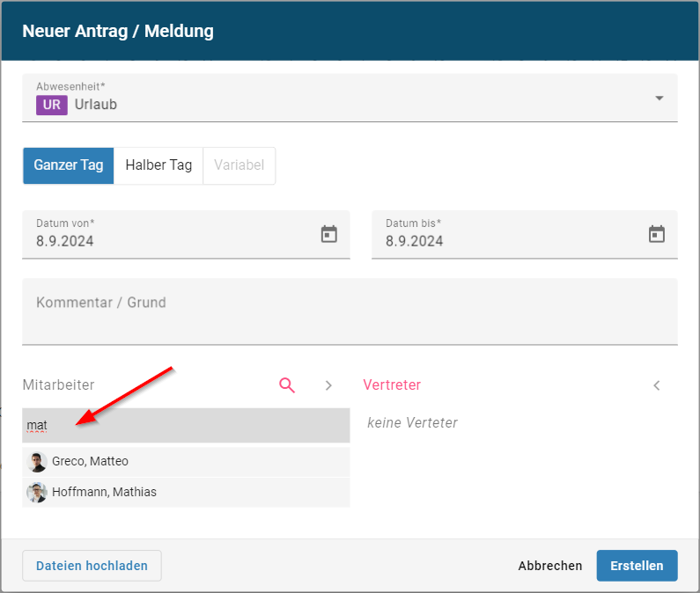Click the purple UR absence badge
The image size is (700, 593).
pos(51,105)
